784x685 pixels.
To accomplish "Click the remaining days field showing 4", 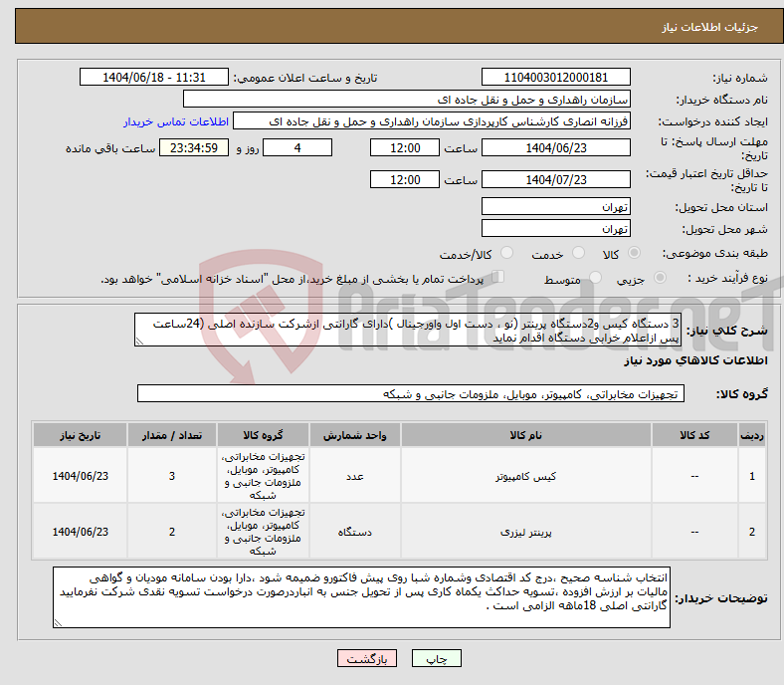I will pyautogui.click(x=297, y=147).
